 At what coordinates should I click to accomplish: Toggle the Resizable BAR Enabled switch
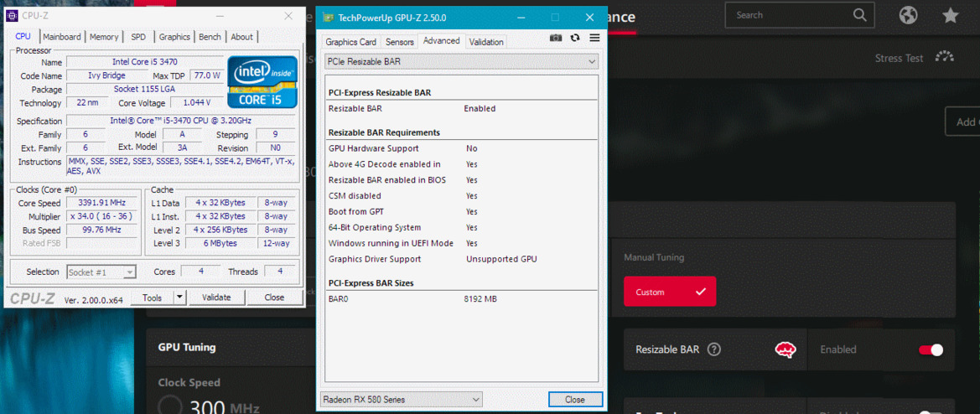click(931, 349)
